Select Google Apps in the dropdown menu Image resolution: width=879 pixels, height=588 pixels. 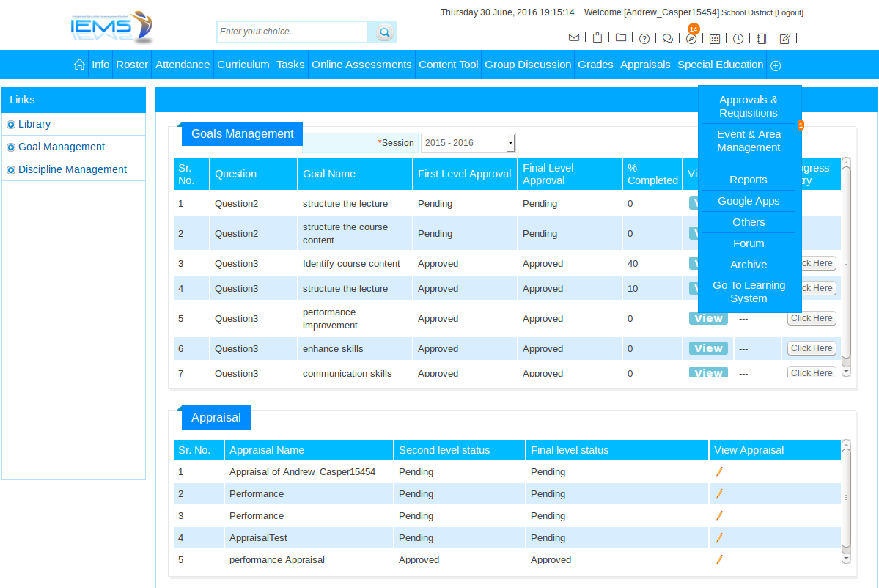pos(749,201)
